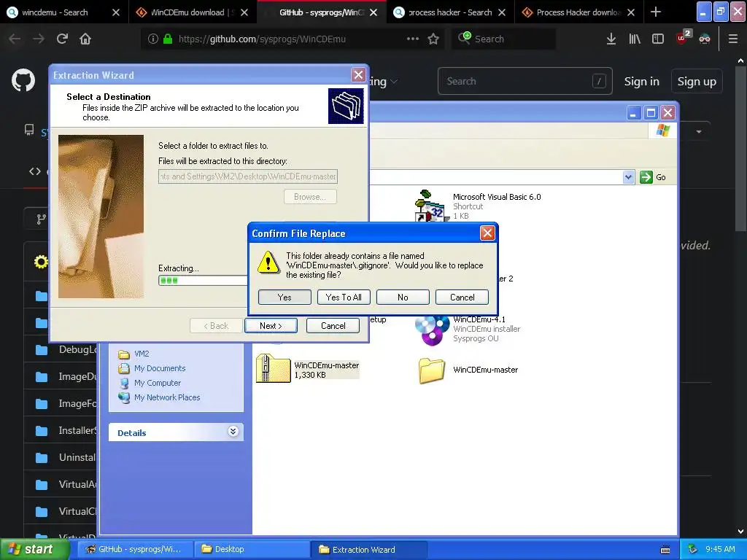The image size is (747, 560).
Task: Open the Firefox hamburger menu
Action: tap(733, 39)
